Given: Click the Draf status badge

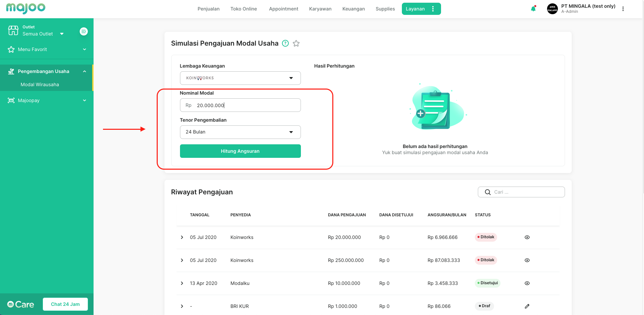Looking at the screenshot, I should [484, 306].
